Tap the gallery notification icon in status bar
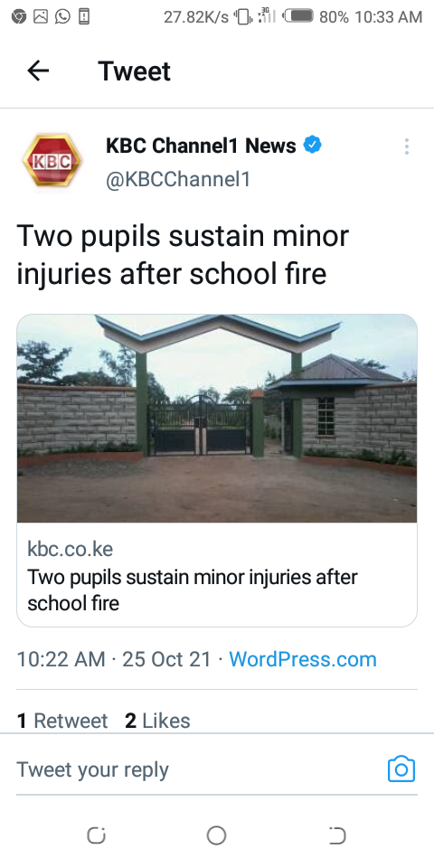Screen dimensions: 434x868 tap(41, 16)
